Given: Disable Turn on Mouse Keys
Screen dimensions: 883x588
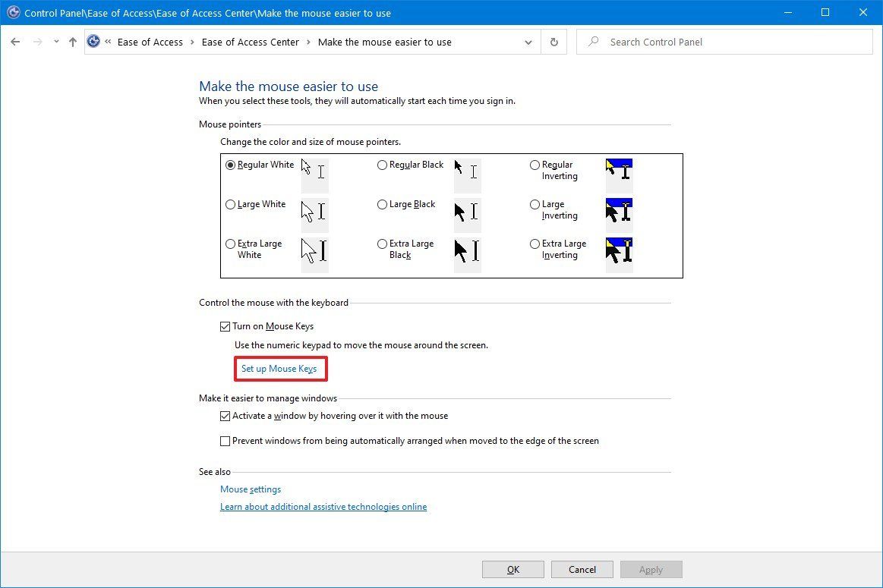Looking at the screenshot, I should 225,325.
